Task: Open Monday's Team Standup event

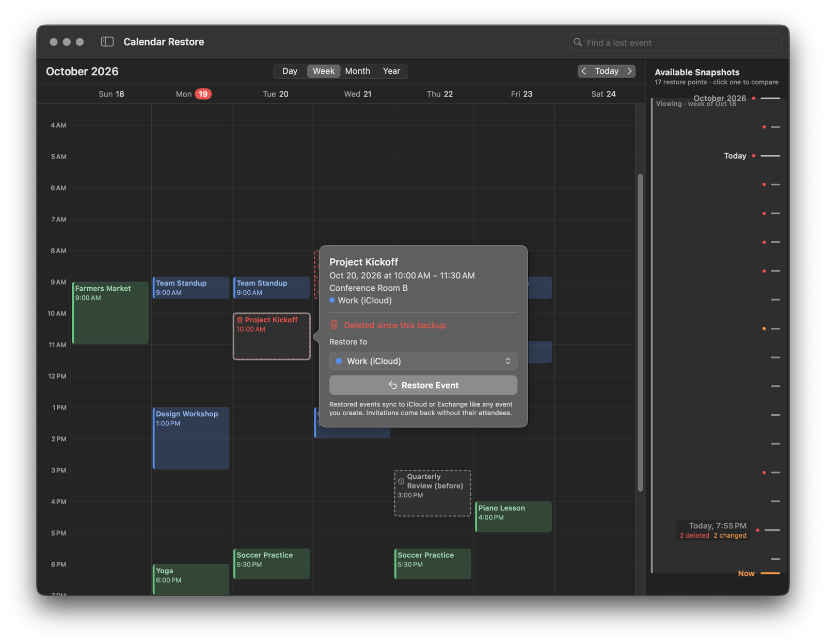Action: [x=191, y=288]
